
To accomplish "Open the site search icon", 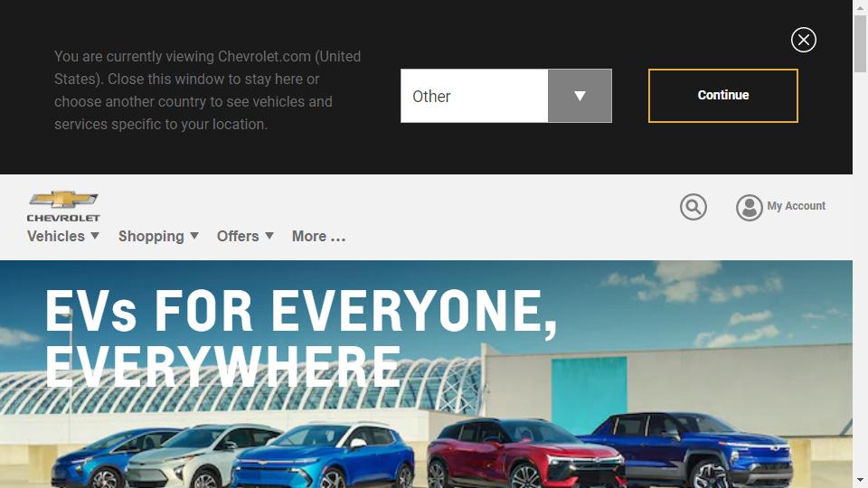I will (x=693, y=207).
